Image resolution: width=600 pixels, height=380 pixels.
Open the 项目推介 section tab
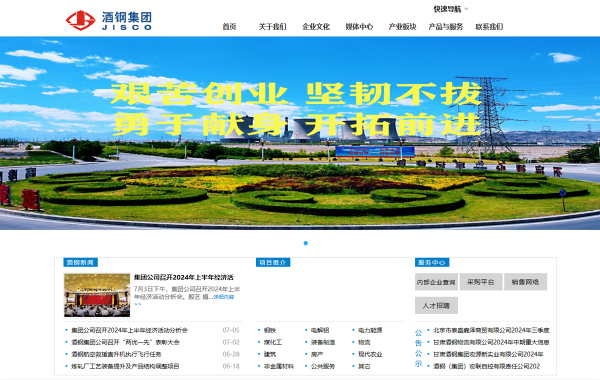click(x=273, y=262)
